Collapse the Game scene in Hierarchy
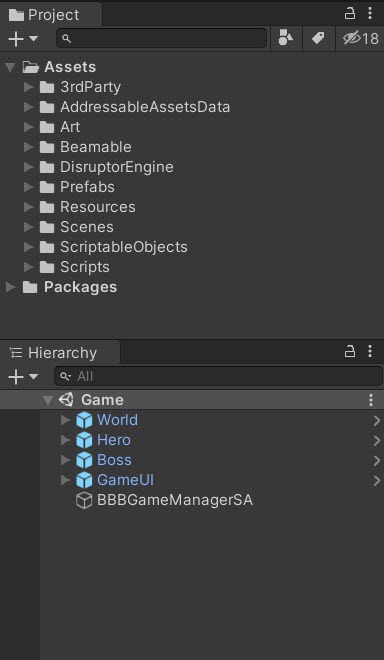 (x=48, y=400)
